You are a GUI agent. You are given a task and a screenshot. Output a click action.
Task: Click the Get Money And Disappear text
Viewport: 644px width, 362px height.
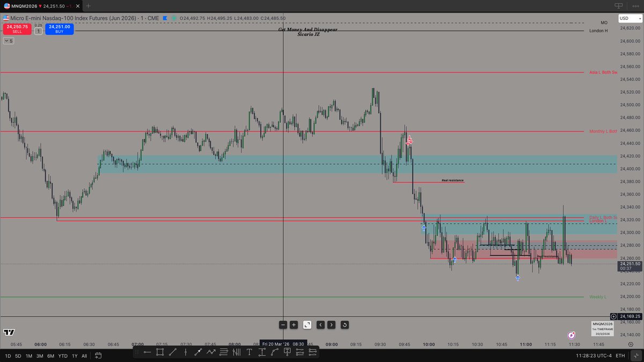308,29
